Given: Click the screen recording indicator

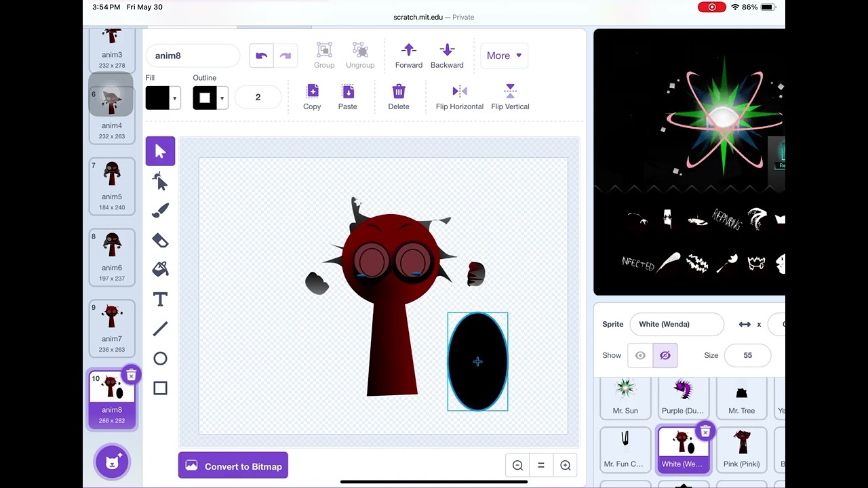Looking at the screenshot, I should [x=712, y=7].
